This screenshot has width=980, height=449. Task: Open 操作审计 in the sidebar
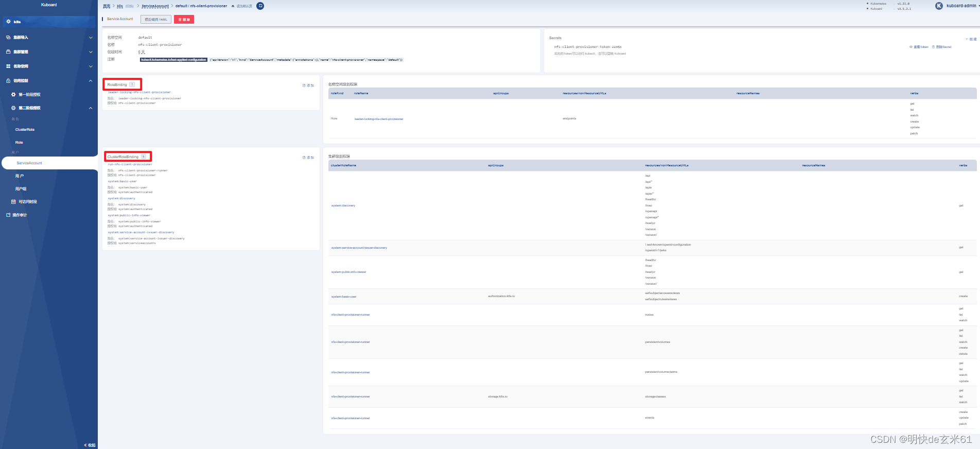coord(20,215)
